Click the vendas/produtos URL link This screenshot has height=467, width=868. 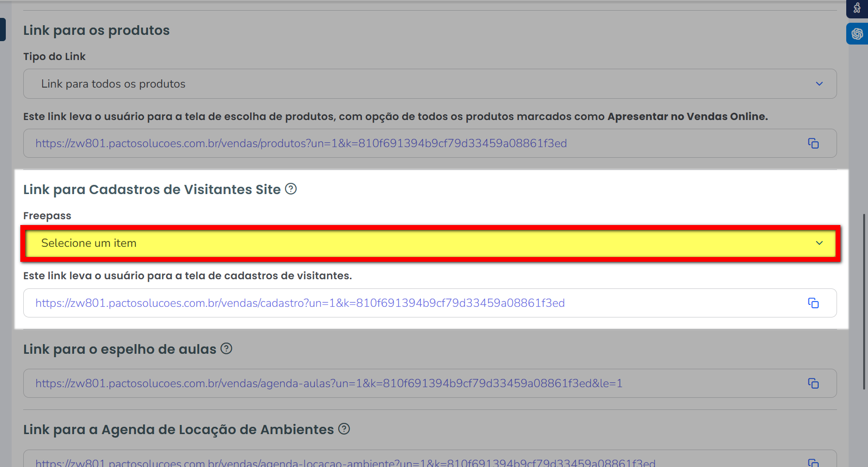pyautogui.click(x=301, y=143)
